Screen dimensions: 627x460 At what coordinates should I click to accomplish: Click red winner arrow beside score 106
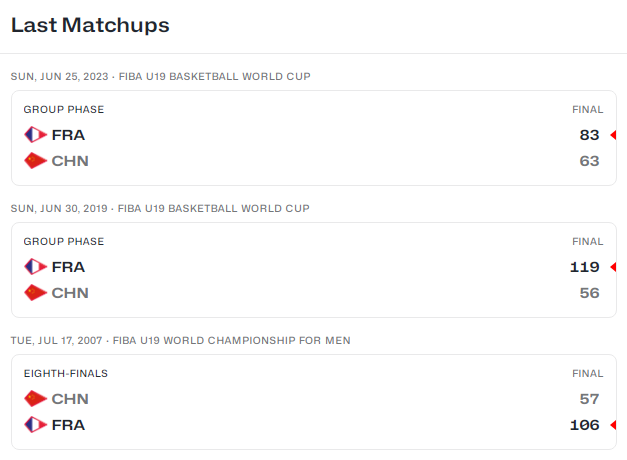tap(613, 425)
